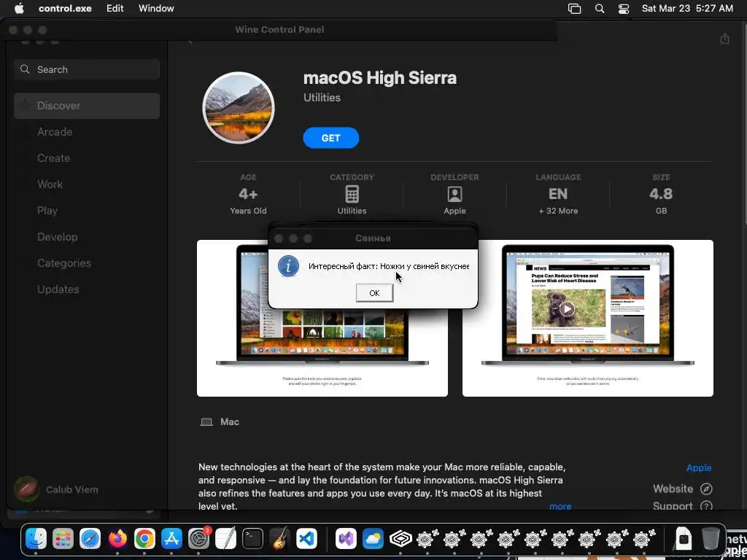Open the control.exe application menu
This screenshot has width=747, height=560.
(x=65, y=8)
